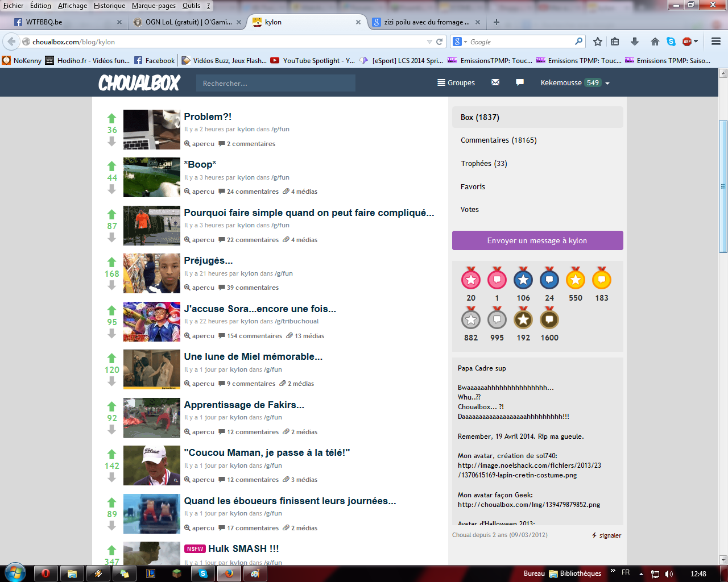This screenshot has width=728, height=582.
Task: Open thumbnail of "Une lune de Miel mémorable"
Action: click(152, 369)
